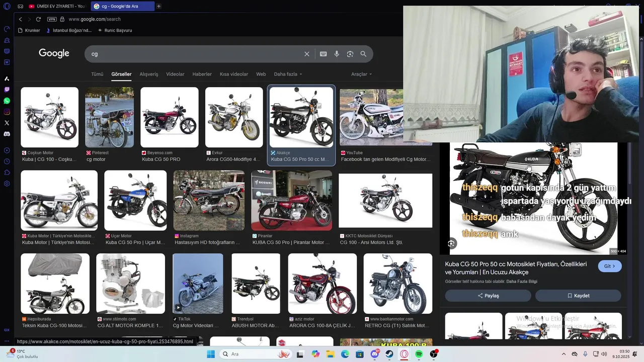
Task: Open WhatsApp in the Opera sidebar
Action: (7, 101)
